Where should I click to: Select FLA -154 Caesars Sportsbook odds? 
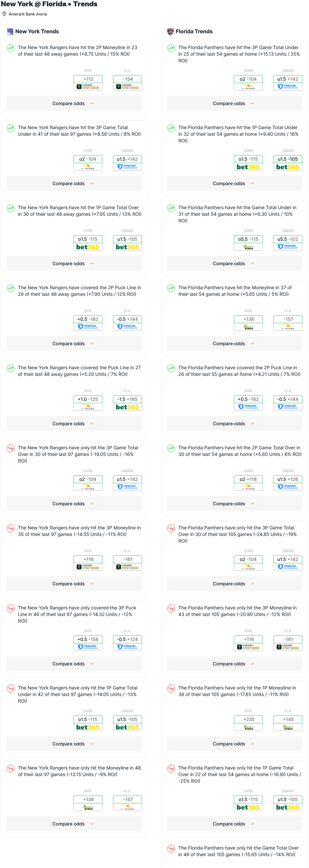coord(127,83)
